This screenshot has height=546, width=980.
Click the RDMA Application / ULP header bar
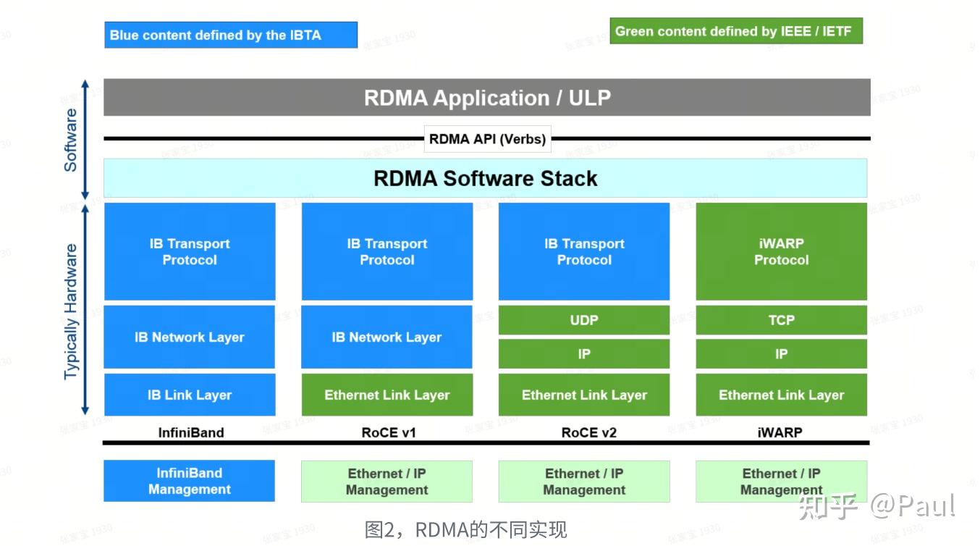[487, 97]
